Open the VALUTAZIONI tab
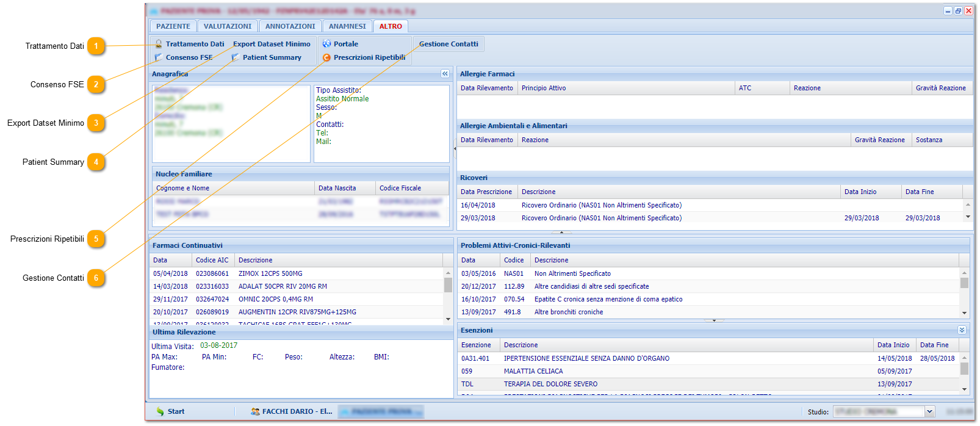The height and width of the screenshot is (426, 980). pos(228,26)
